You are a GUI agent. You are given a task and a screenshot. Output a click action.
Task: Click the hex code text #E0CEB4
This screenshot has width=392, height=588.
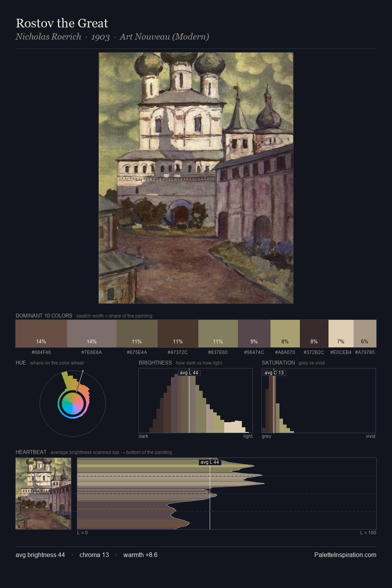341,352
